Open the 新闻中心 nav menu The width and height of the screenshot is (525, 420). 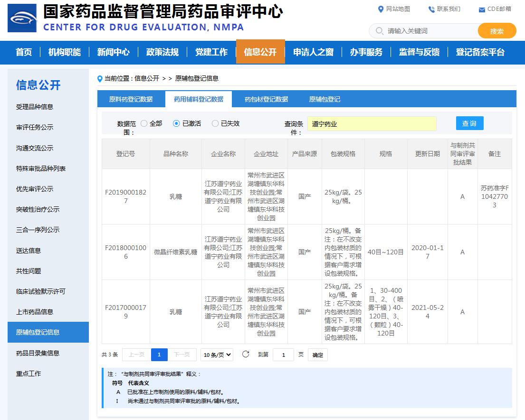(x=113, y=52)
